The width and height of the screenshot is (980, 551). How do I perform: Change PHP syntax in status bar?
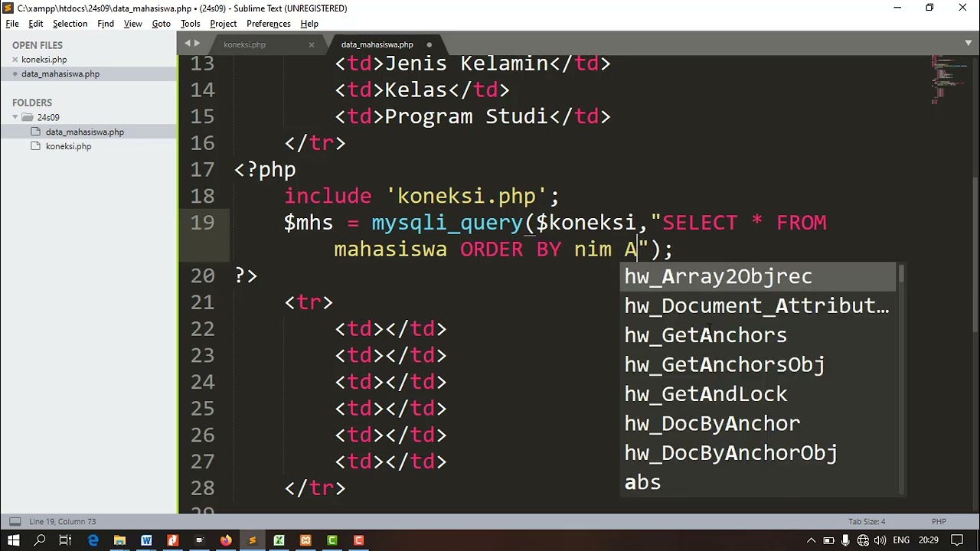point(939,522)
